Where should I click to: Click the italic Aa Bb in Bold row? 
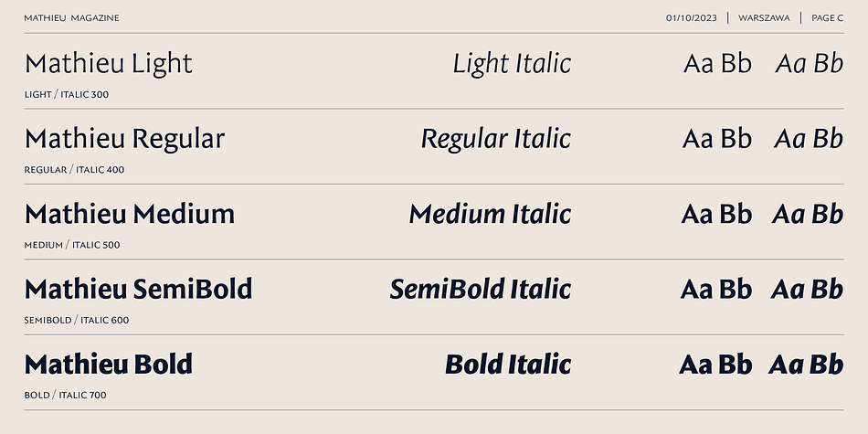[806, 365]
